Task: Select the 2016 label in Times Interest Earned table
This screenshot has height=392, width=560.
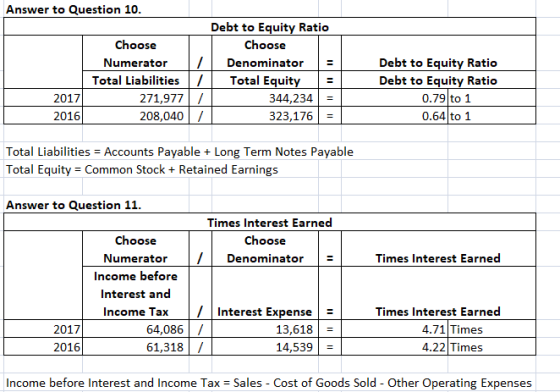Action: coord(43,347)
